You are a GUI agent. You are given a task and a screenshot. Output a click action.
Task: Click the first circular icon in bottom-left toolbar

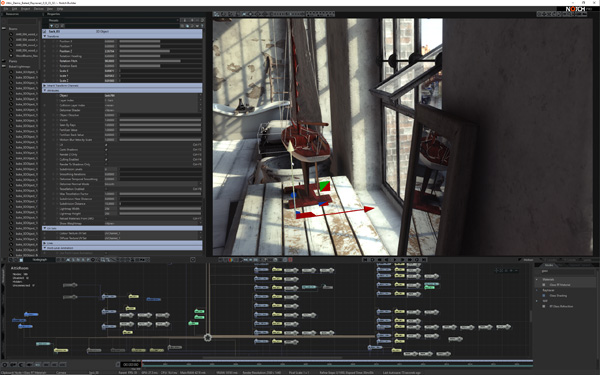[x=5, y=365]
